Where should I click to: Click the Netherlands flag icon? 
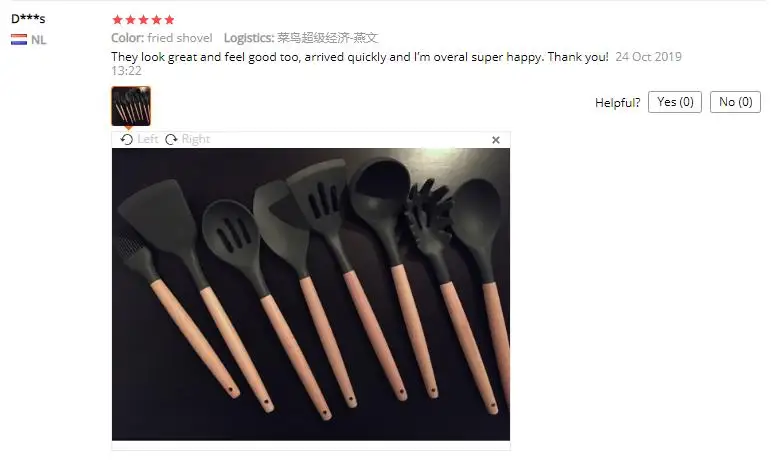(x=19, y=39)
